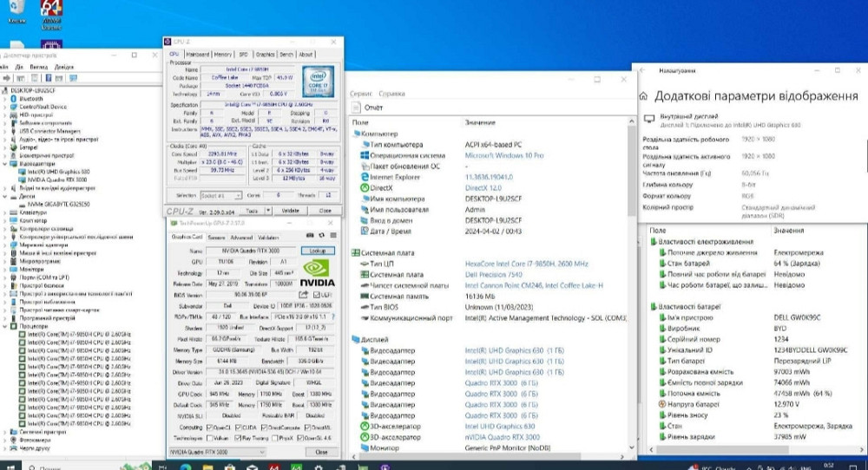Collapse the Відеоадаптери node in Device Manager
868x470 pixels.
tap(5, 164)
